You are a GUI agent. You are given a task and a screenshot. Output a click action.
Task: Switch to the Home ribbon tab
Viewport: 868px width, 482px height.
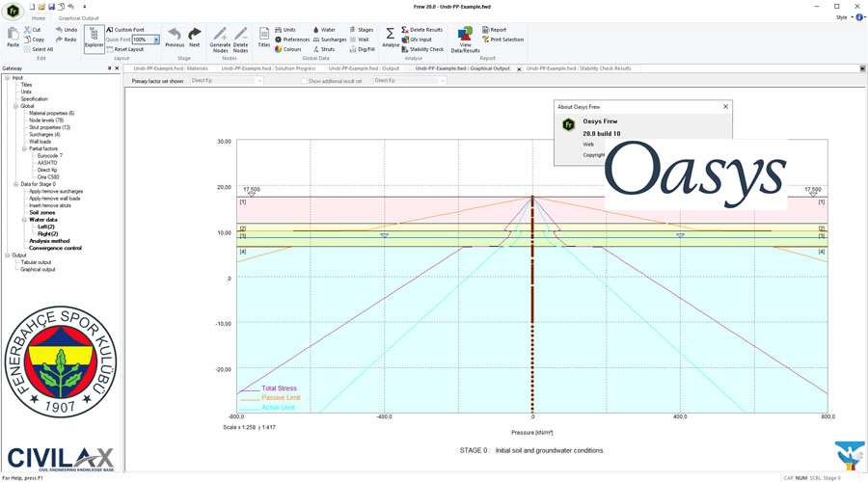[x=39, y=17]
